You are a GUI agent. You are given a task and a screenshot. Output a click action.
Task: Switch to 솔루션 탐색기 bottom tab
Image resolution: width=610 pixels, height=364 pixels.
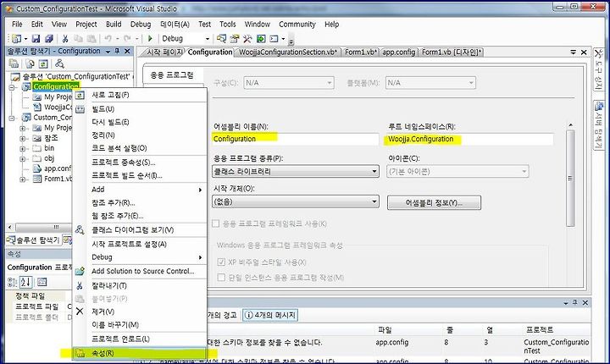click(33, 240)
